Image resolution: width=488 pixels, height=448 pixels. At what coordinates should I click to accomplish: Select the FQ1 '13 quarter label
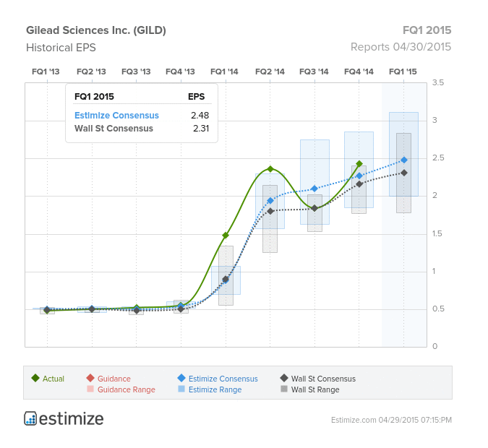pyautogui.click(x=46, y=72)
